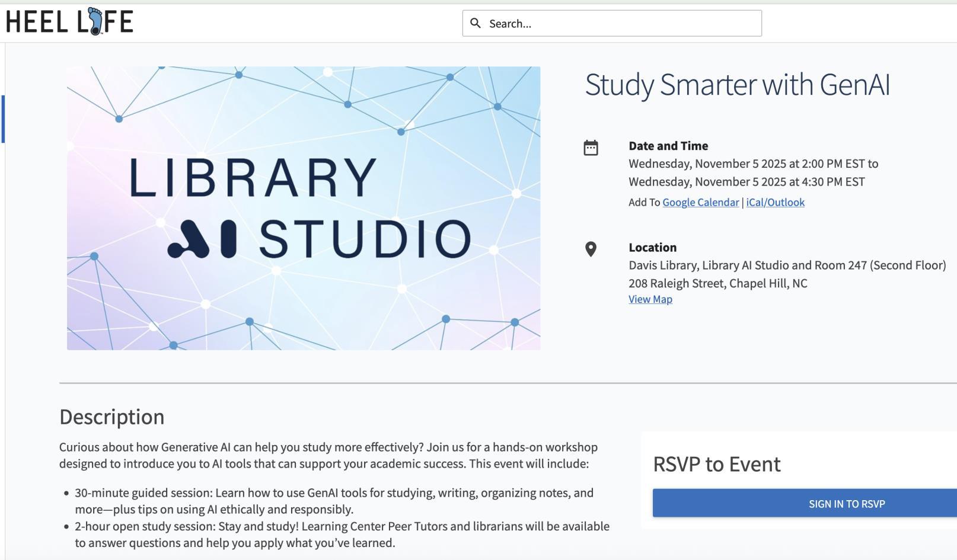Click the Study Smarter with GenAI title

[737, 85]
